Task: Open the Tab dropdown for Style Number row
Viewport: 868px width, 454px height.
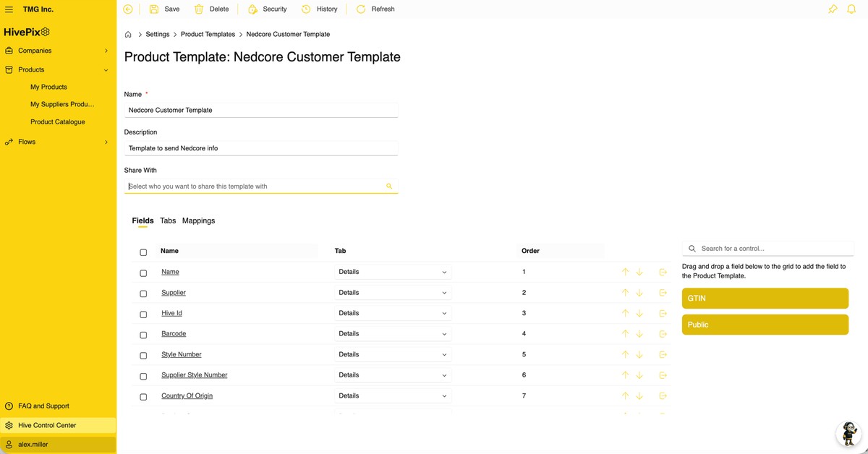Action: (x=393, y=354)
